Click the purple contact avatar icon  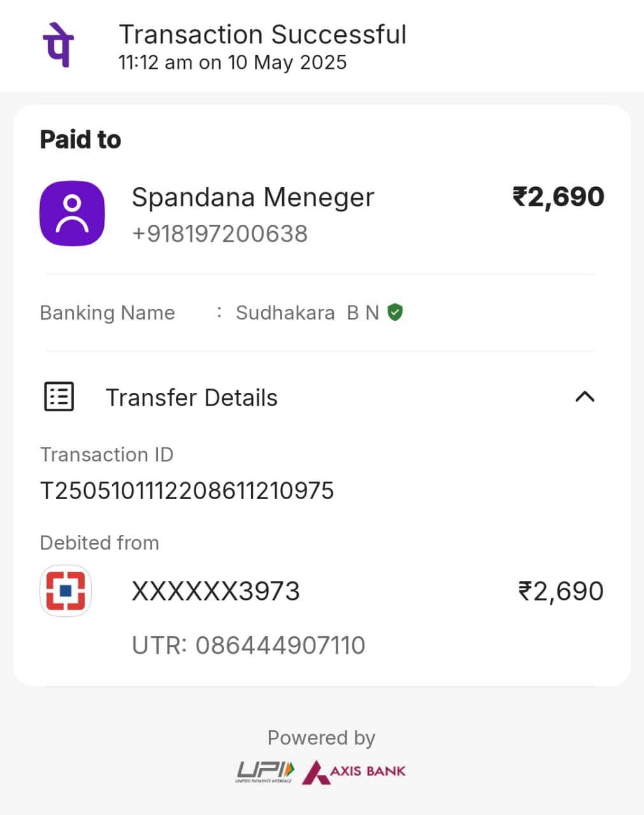[x=72, y=214]
